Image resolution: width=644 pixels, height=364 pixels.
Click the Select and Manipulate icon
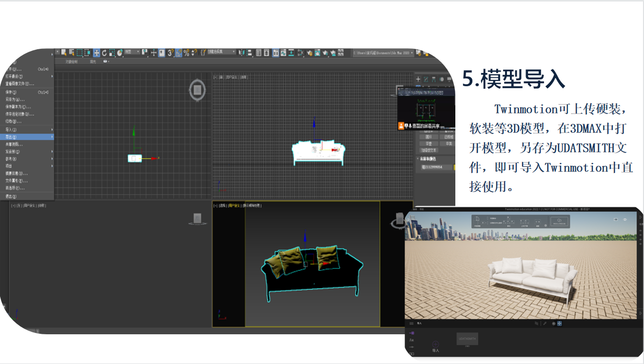pos(154,53)
